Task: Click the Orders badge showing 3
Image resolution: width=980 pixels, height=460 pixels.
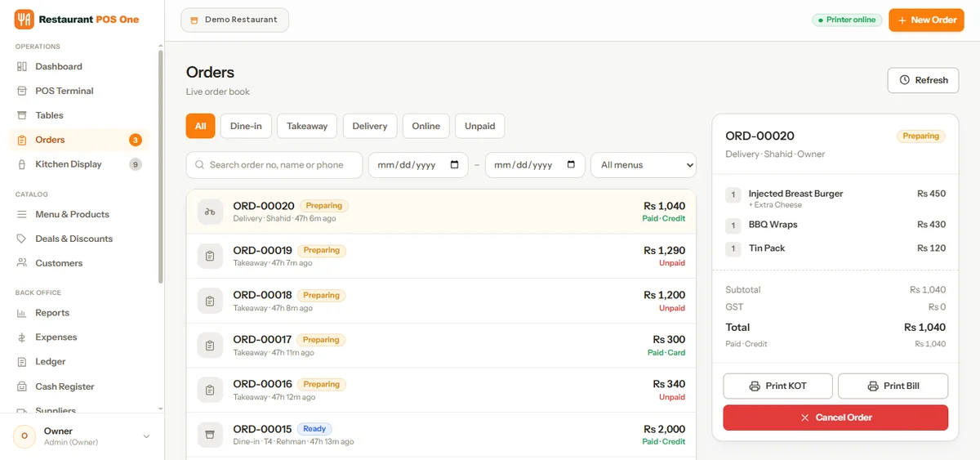Action: click(136, 140)
